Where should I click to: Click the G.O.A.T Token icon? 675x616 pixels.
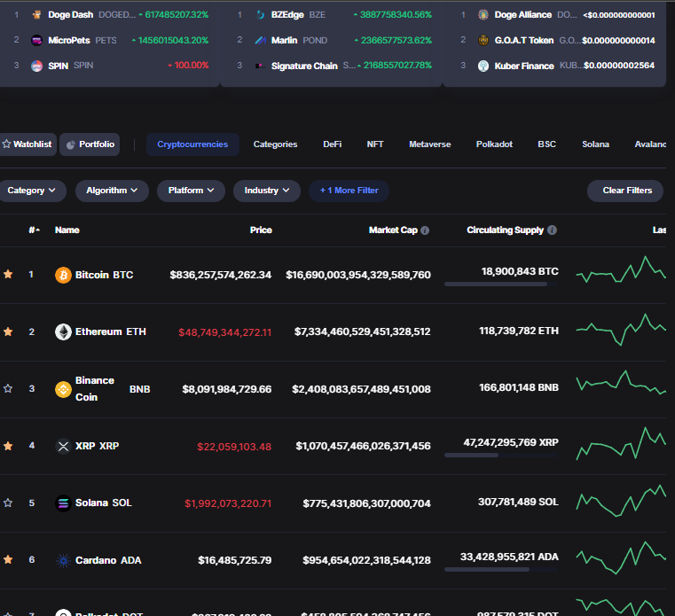[483, 41]
